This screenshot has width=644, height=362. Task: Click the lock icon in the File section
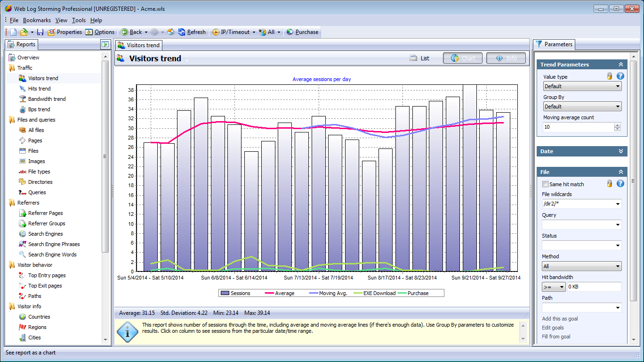[x=610, y=183]
